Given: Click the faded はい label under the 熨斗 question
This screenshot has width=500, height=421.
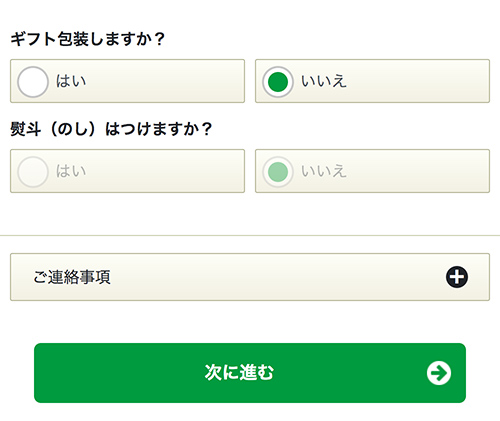Looking at the screenshot, I should pyautogui.click(x=71, y=171).
